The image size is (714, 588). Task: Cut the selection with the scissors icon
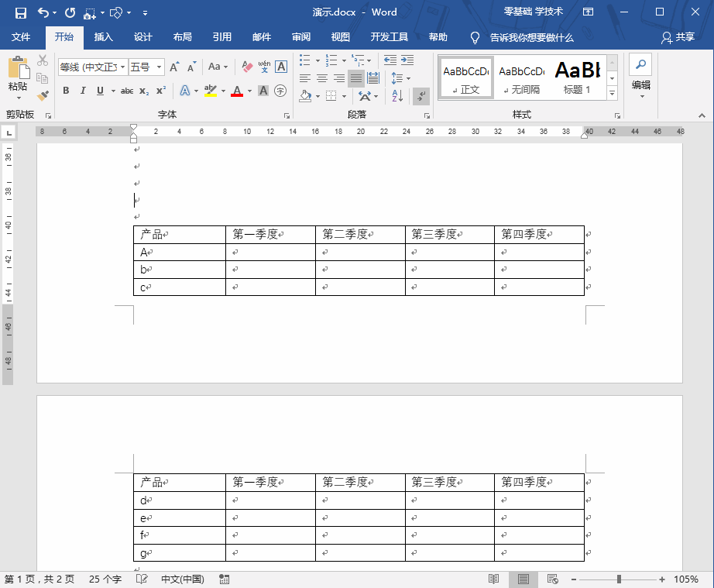(43, 60)
